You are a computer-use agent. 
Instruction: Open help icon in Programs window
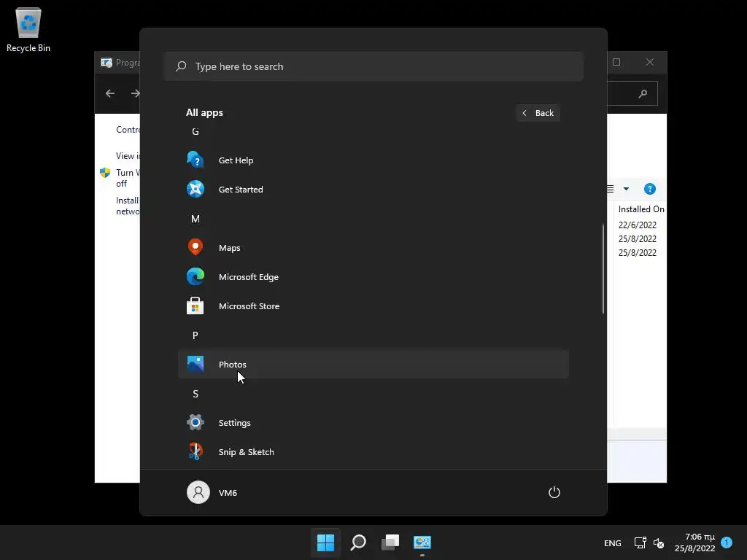coord(649,189)
